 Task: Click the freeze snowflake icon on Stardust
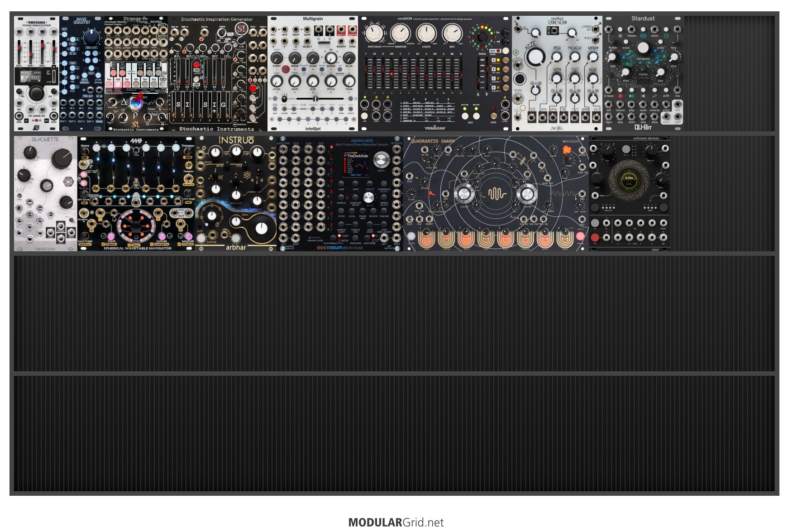coord(620,35)
